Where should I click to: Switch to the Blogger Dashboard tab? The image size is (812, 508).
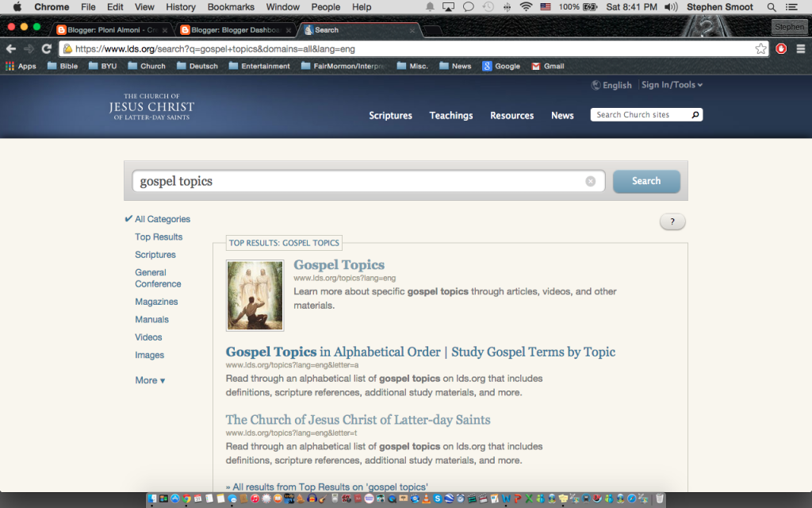tap(236, 30)
